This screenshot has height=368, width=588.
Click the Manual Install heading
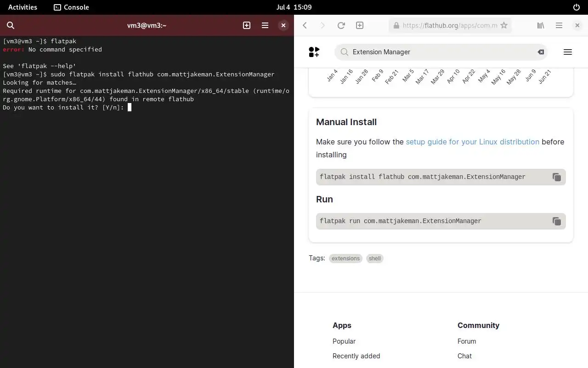point(346,122)
